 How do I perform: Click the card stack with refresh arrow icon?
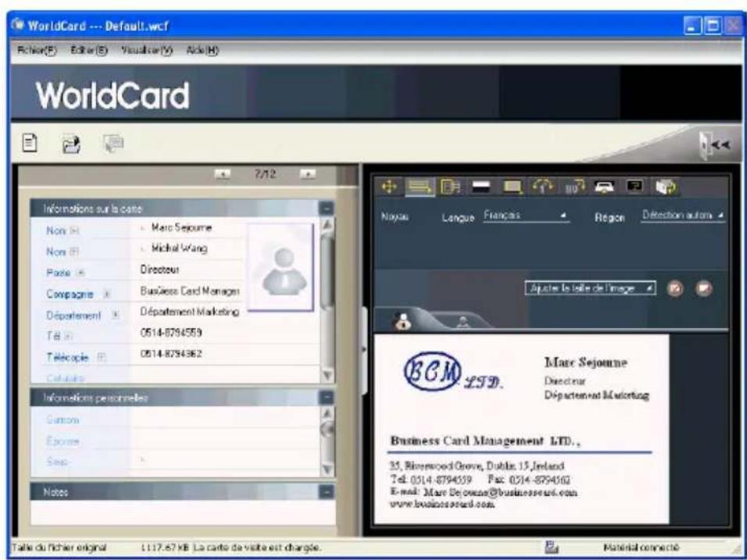[x=666, y=187]
